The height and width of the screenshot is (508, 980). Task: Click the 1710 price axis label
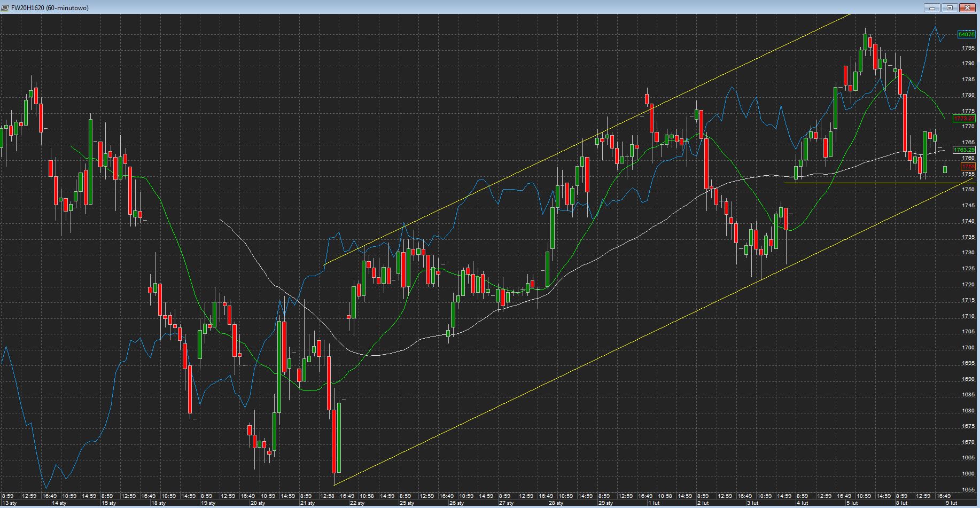click(968, 316)
